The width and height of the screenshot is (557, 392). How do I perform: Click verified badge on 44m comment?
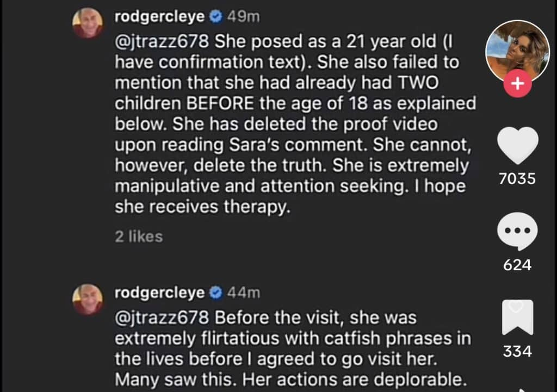tap(215, 293)
